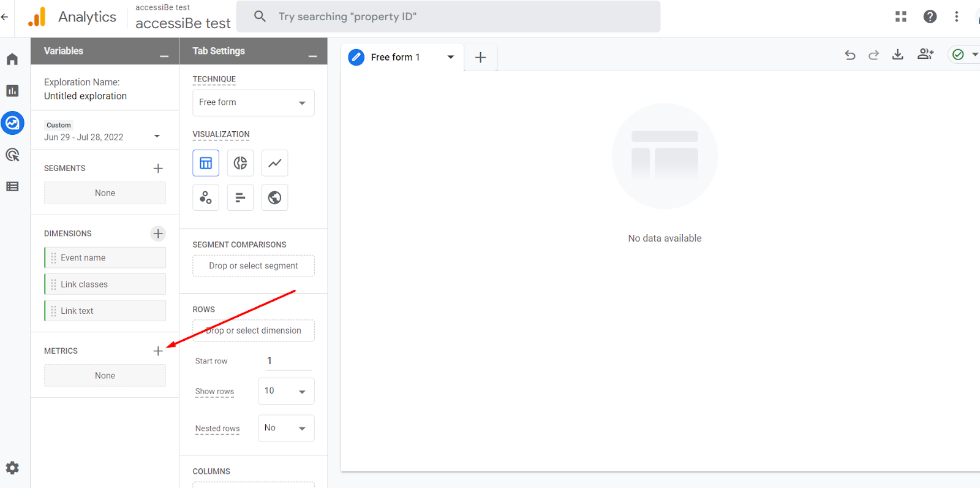Open the Technique Free form dropdown

253,102
